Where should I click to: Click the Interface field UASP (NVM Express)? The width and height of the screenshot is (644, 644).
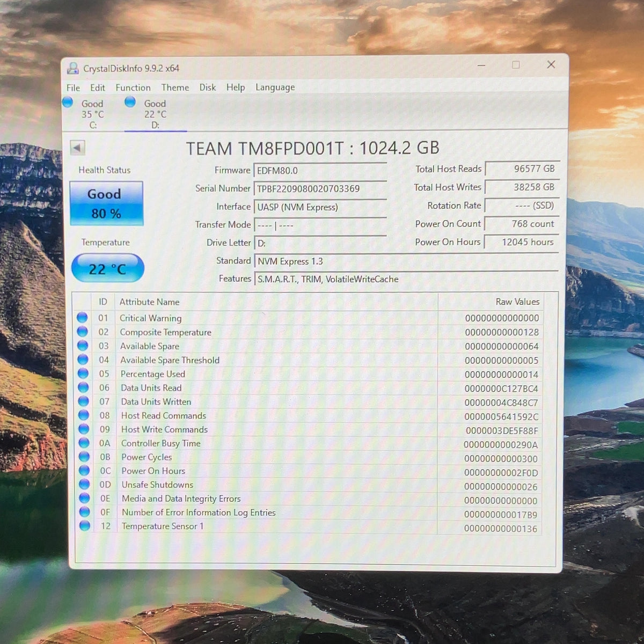click(x=320, y=207)
